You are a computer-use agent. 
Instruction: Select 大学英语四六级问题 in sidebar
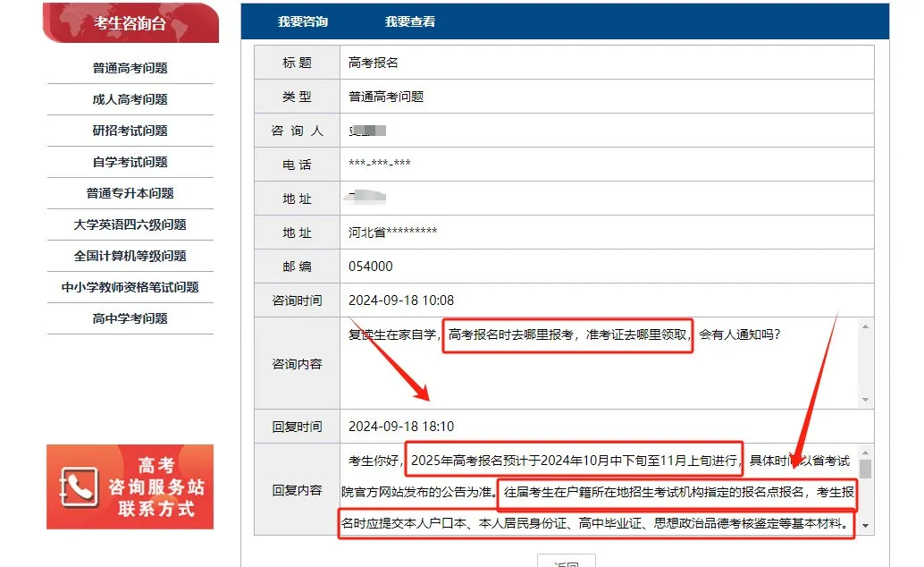130,224
